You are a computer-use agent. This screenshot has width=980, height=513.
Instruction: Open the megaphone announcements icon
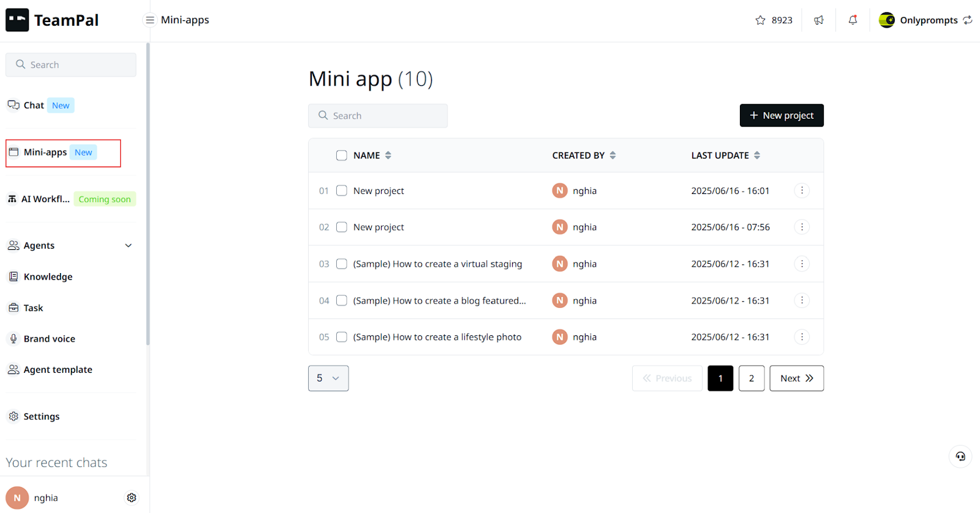(819, 20)
